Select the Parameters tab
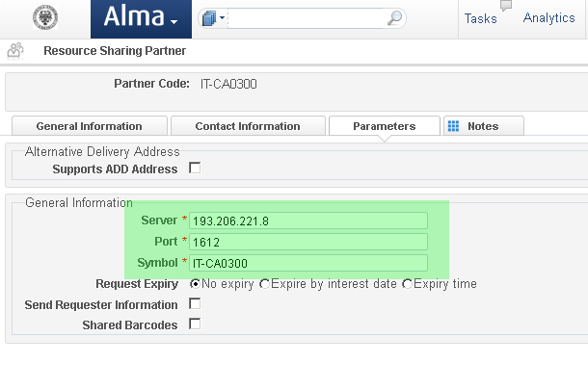This screenshot has width=588, height=390. click(x=385, y=126)
